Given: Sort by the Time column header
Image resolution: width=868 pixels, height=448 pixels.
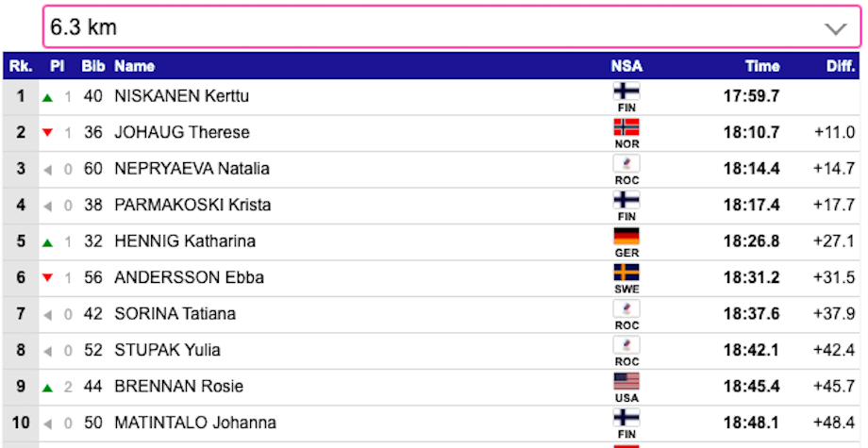Looking at the screenshot, I should pos(762,66).
